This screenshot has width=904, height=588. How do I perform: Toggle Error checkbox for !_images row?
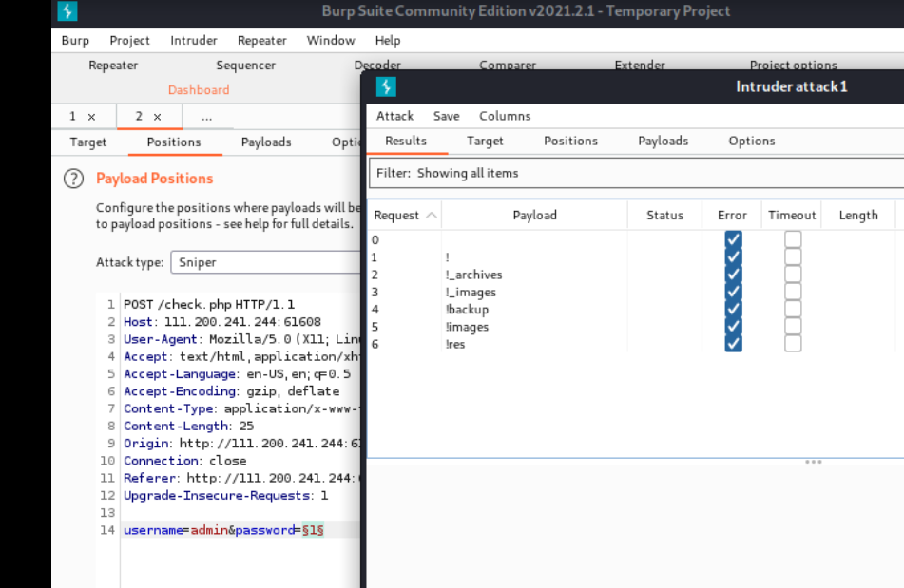pos(733,292)
